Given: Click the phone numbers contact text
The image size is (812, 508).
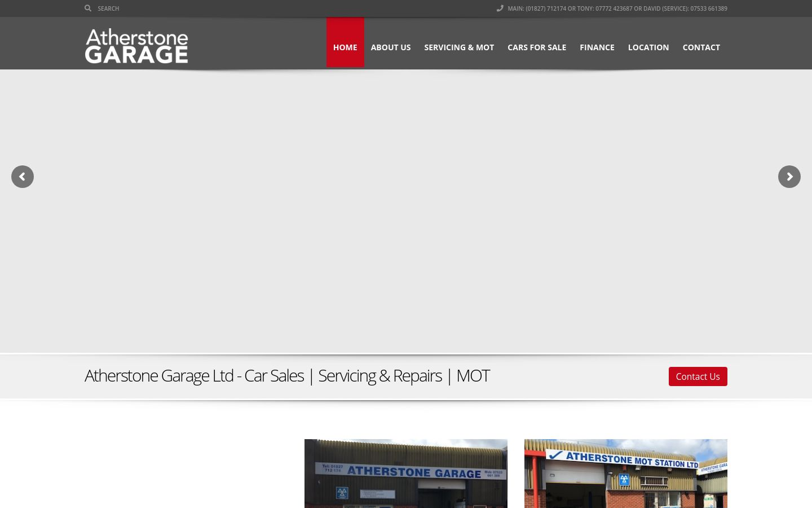Looking at the screenshot, I should [x=617, y=8].
